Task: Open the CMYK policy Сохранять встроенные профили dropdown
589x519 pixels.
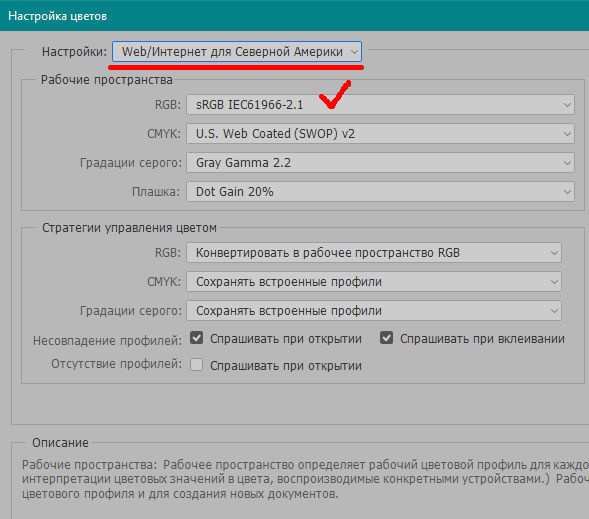Action: (x=374, y=282)
